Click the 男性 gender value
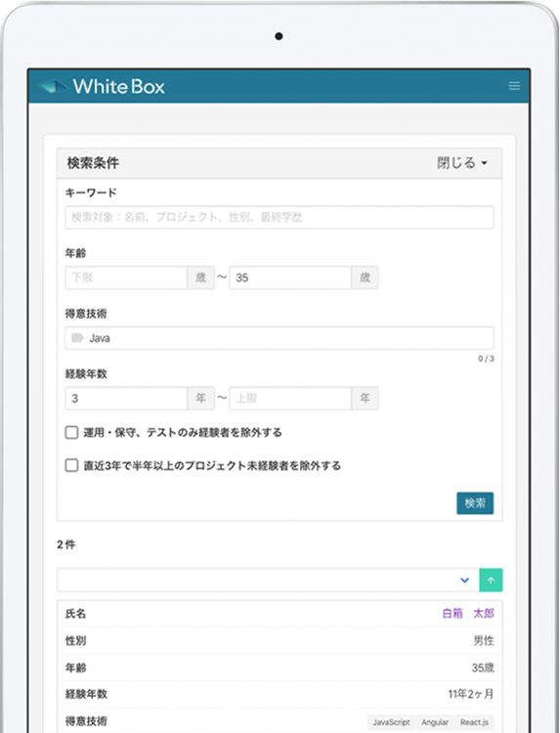Image resolution: width=560 pixels, height=733 pixels. pyautogui.click(x=484, y=640)
